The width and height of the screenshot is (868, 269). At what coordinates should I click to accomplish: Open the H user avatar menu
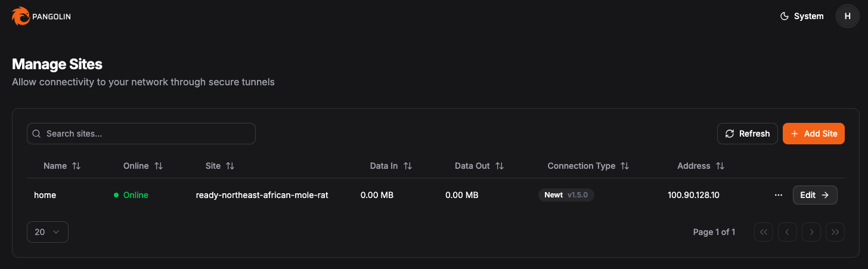pyautogui.click(x=847, y=16)
